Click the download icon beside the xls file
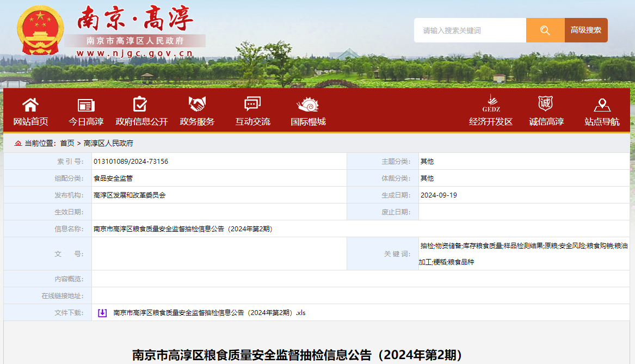The image size is (635, 364). tap(101, 312)
